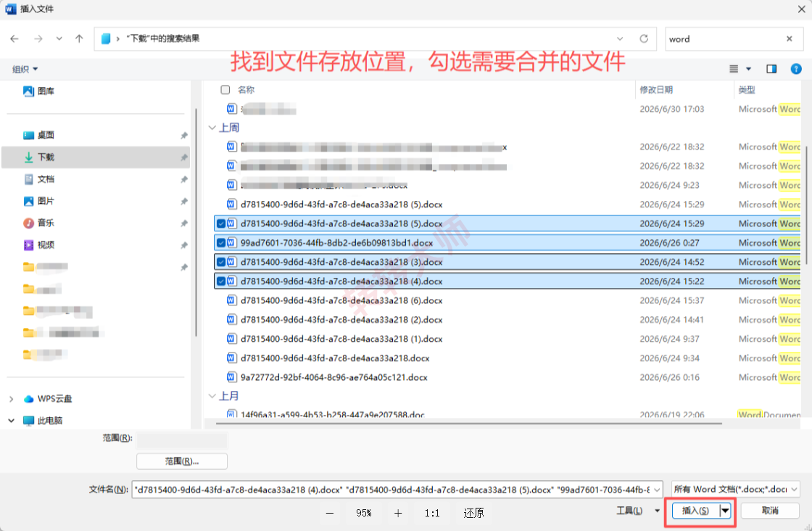The image size is (812, 531).
Task: Sort by the 修改日期 column header
Action: [x=656, y=90]
